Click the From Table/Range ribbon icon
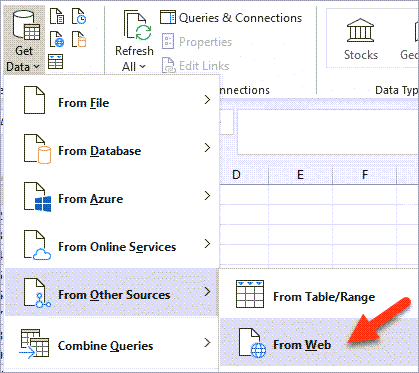Screen dimensions: 419x373 [x=56, y=62]
